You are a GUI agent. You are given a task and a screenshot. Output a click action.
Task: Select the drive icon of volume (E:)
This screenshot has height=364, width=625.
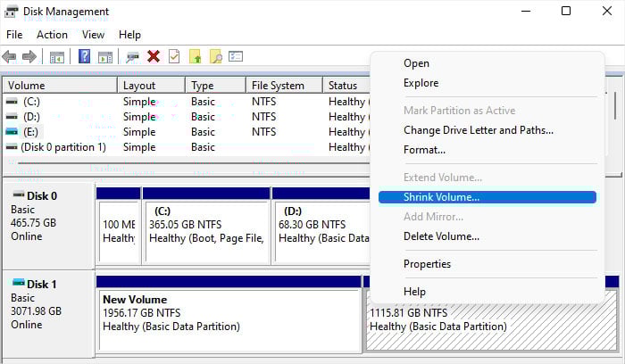click(x=12, y=132)
